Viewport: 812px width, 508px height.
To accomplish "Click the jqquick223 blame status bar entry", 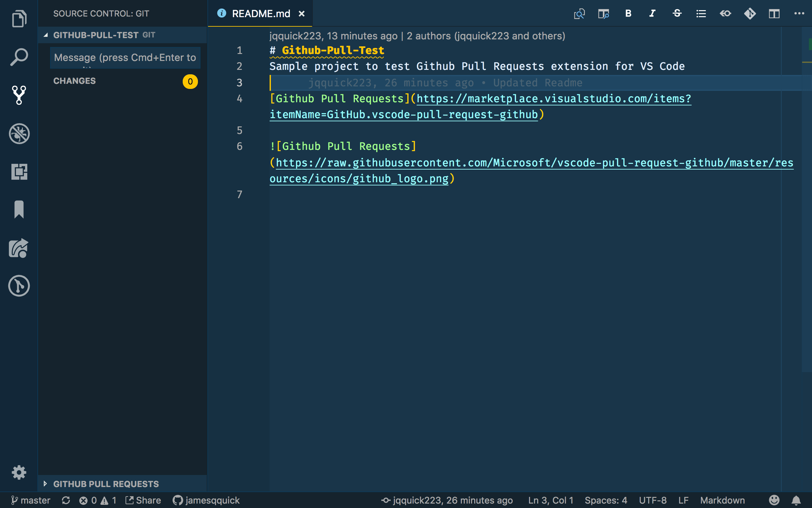I will (x=447, y=500).
